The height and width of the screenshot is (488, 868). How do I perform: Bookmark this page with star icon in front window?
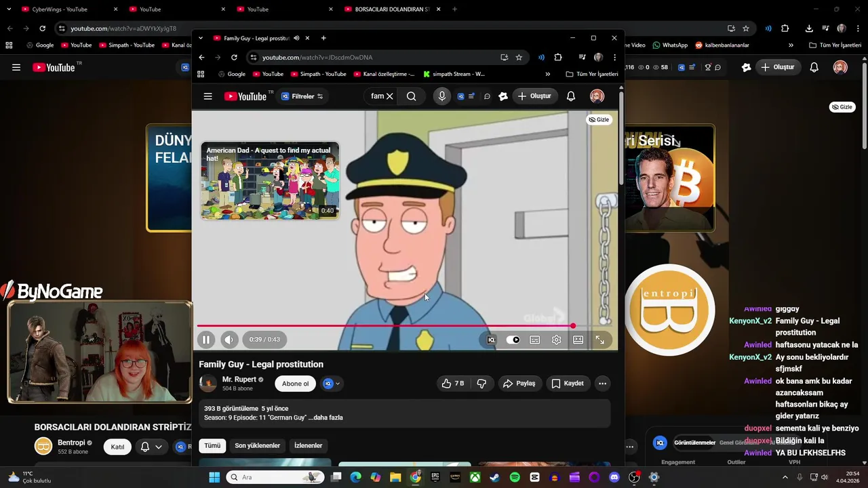tap(519, 58)
